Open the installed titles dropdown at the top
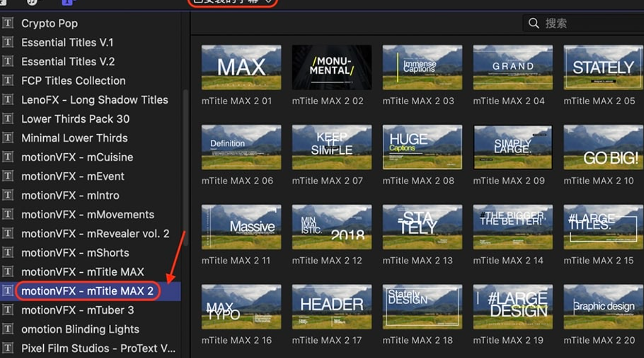Viewport: 644px width, 358px height. [x=232, y=2]
